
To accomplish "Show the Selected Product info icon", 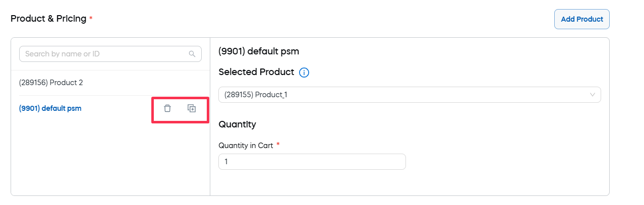I will [304, 73].
